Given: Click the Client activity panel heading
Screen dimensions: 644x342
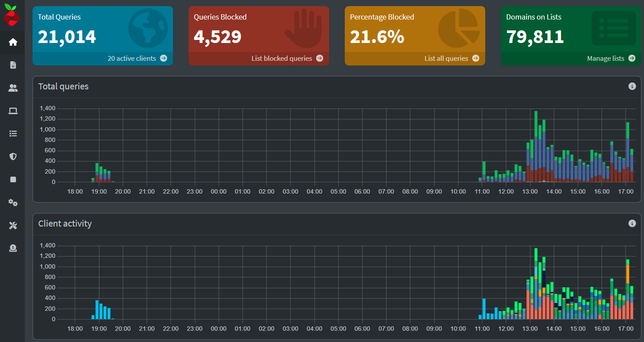Looking at the screenshot, I should [x=65, y=224].
